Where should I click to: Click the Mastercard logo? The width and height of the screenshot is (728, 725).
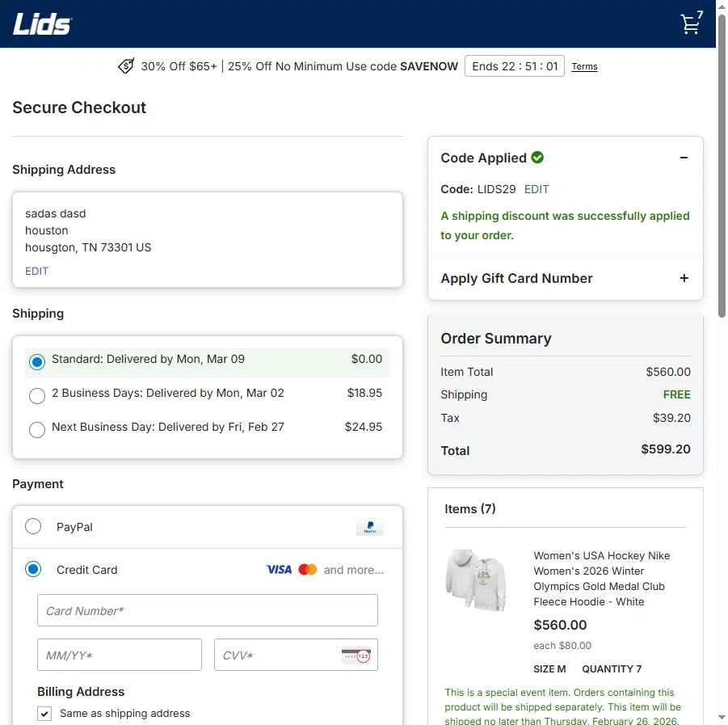[307, 569]
